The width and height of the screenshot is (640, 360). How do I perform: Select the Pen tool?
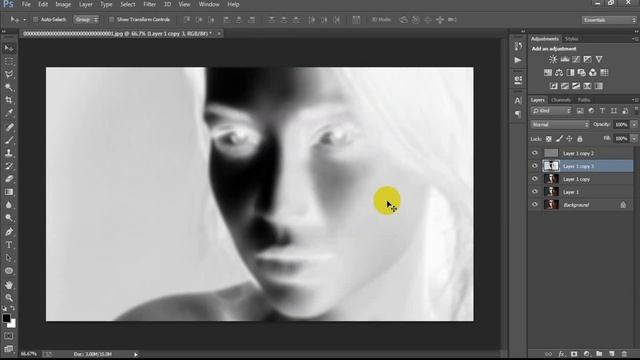coord(9,232)
